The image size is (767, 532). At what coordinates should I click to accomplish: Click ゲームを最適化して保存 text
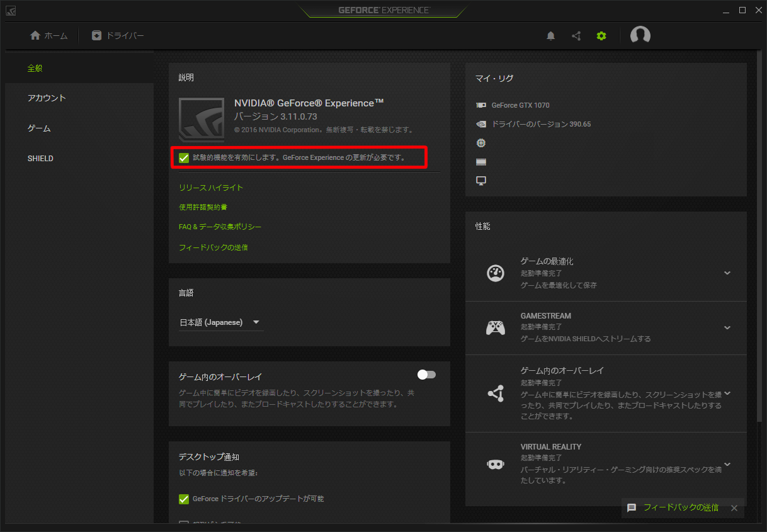559,285
